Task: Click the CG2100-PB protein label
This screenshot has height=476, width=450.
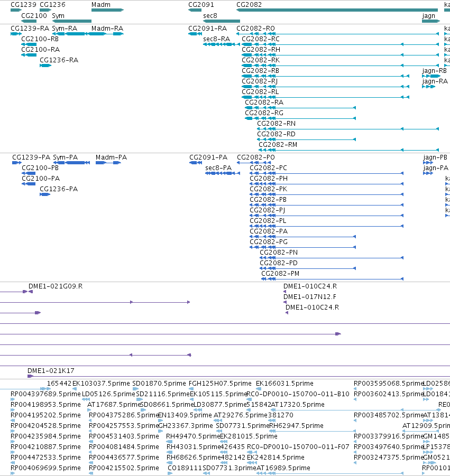Action: pos(40,168)
